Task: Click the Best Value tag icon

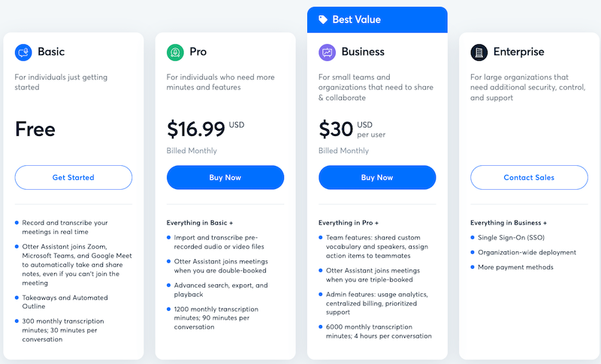Action: click(x=323, y=20)
